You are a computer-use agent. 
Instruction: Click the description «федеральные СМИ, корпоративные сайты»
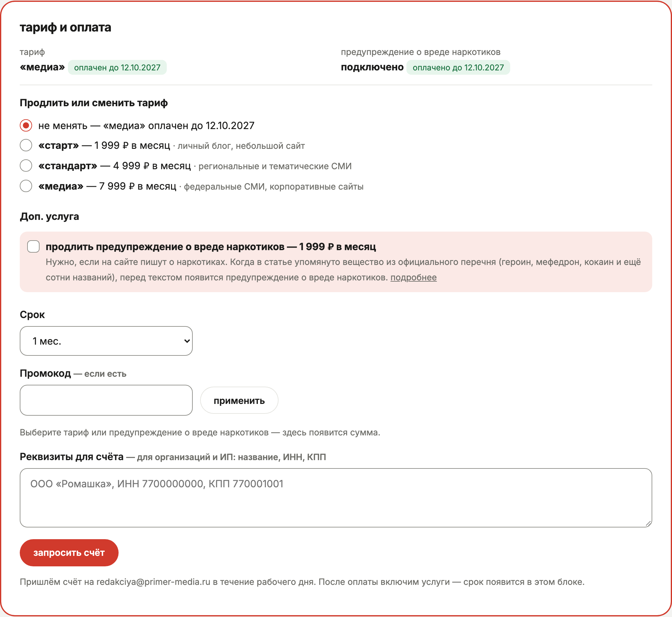(274, 187)
